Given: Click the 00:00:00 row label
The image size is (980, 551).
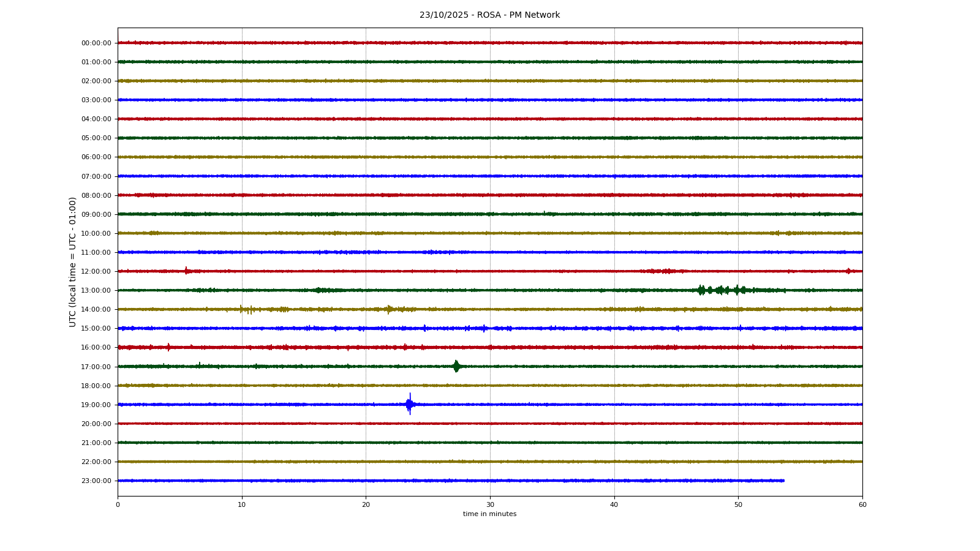Looking at the screenshot, I should pyautogui.click(x=96, y=43).
